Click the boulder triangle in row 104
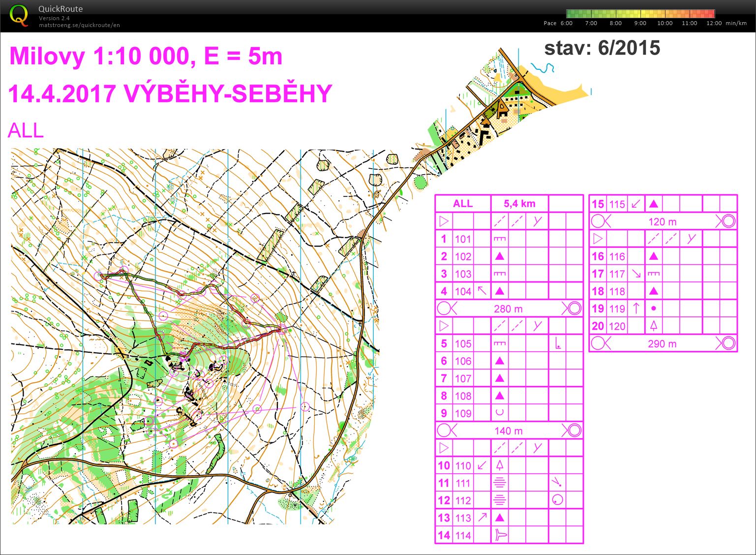The image size is (756, 555). (x=499, y=291)
